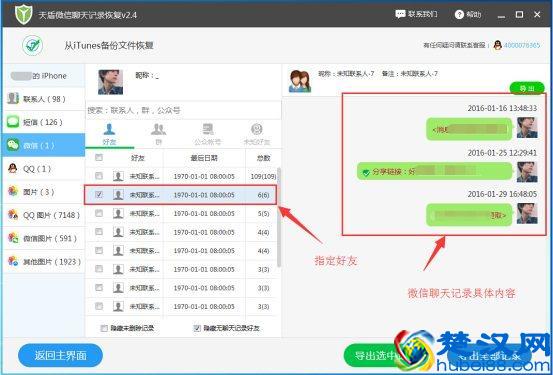
Task: Click the shield app logo icon
Action: [24, 14]
